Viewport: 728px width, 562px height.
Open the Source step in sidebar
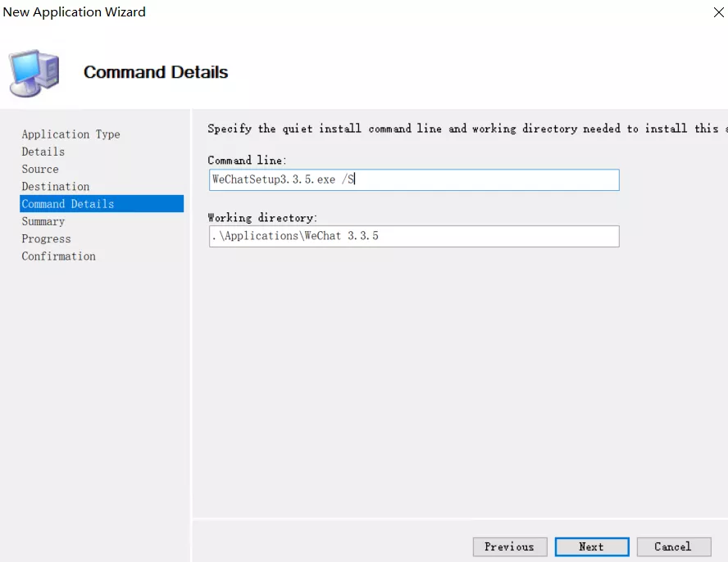[40, 169]
